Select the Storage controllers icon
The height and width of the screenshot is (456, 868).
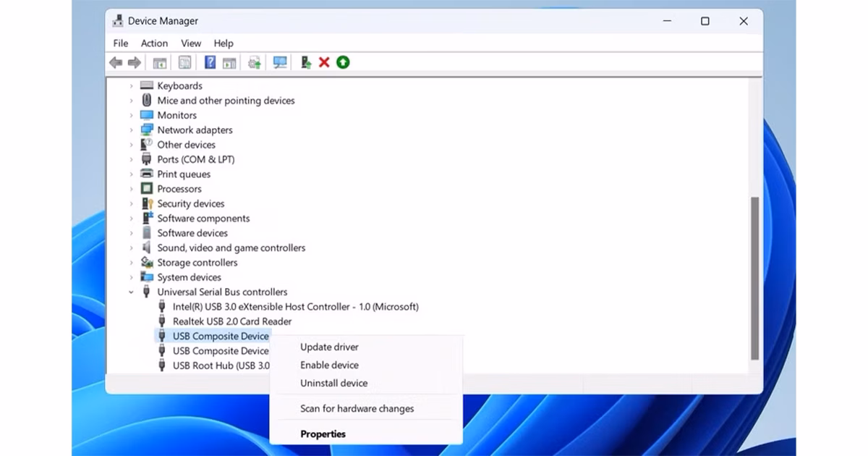(147, 263)
